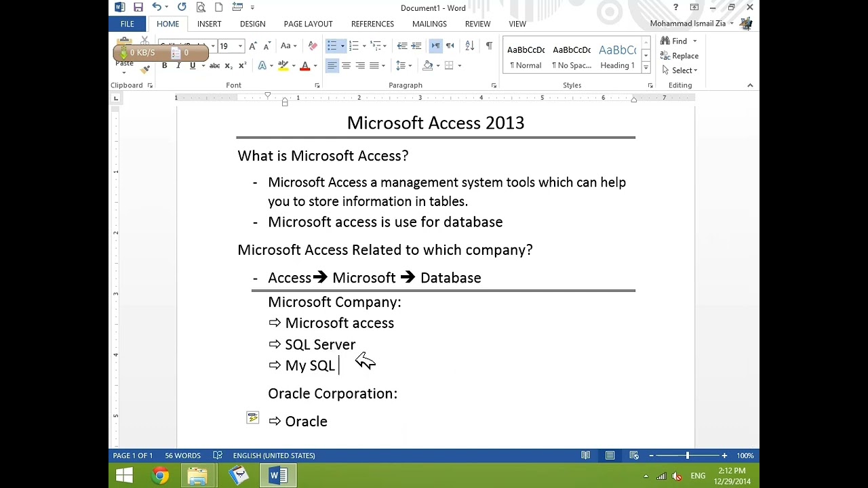Grow the font size
868x488 pixels.
tap(253, 46)
